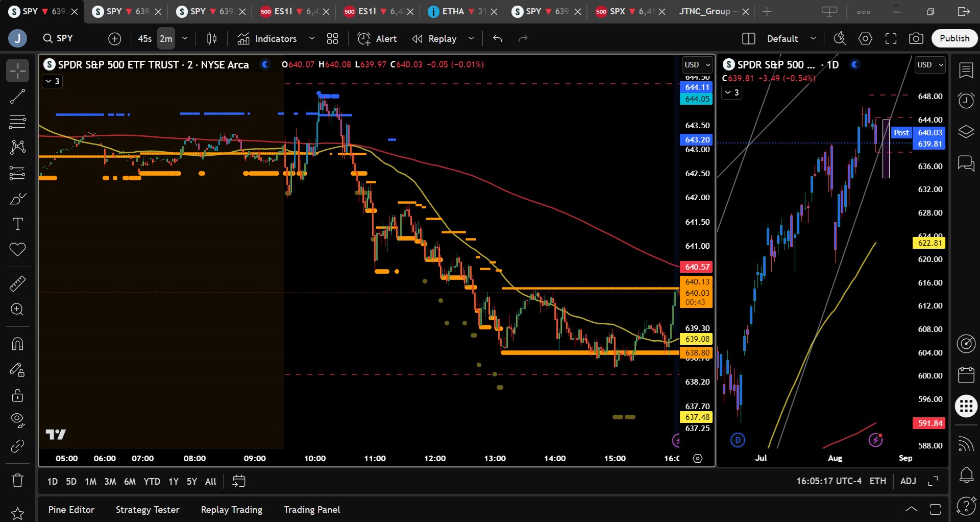Toggle ADJ dividend adjustment
Viewport: 980px width, 522px height.
908,481
